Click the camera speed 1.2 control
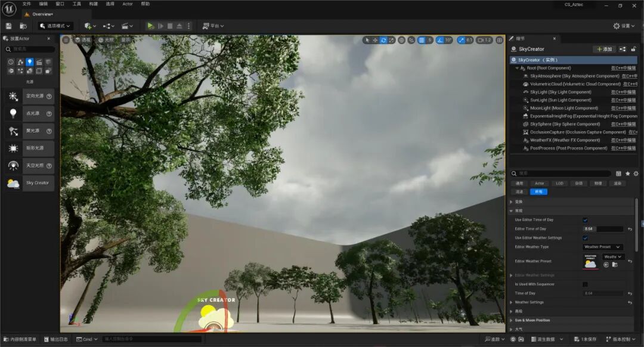 coord(484,40)
